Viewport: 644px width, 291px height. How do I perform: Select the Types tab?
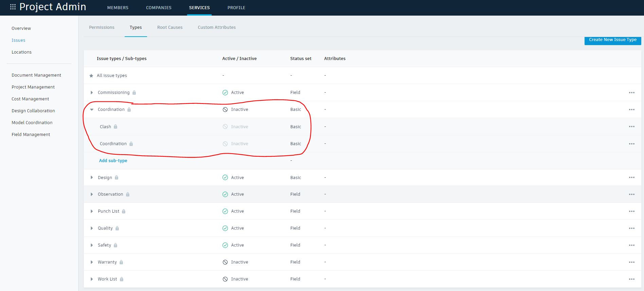[x=136, y=27]
